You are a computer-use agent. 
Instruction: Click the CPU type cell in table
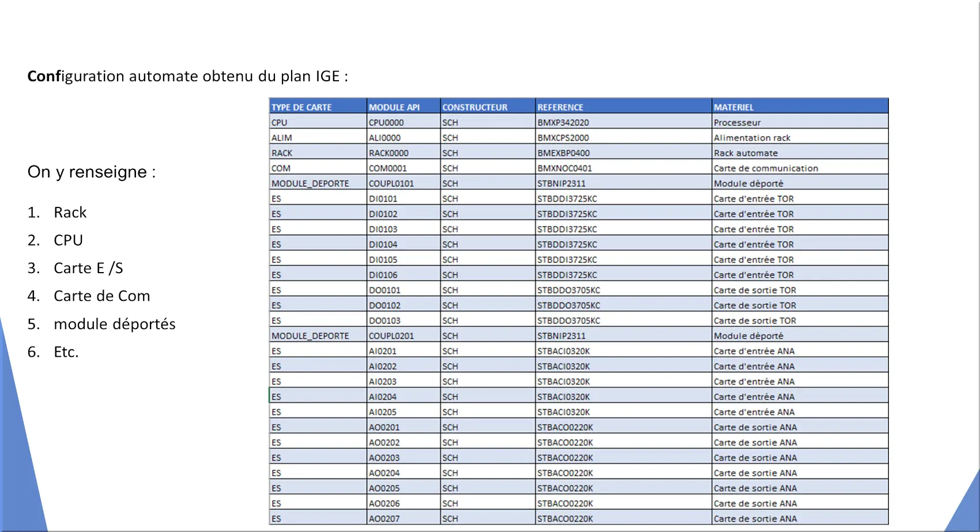click(x=318, y=122)
